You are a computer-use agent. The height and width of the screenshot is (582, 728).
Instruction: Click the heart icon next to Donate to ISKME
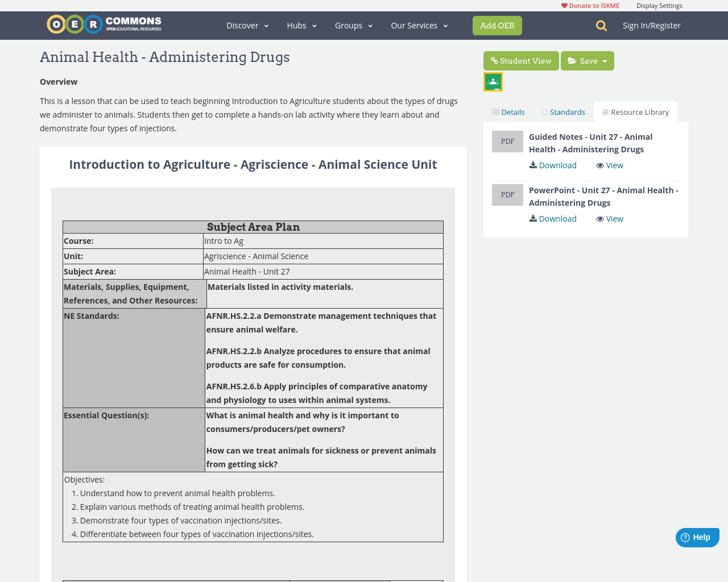tap(564, 5)
